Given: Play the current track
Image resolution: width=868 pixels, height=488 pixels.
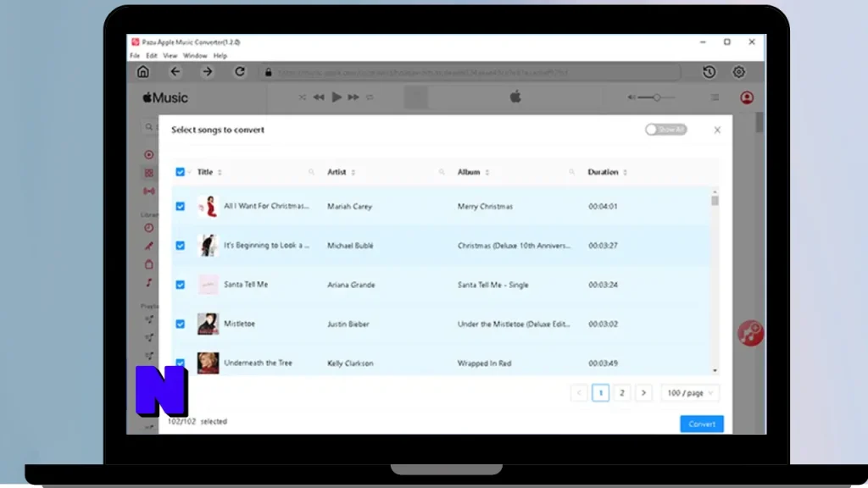Looking at the screenshot, I should (x=336, y=97).
